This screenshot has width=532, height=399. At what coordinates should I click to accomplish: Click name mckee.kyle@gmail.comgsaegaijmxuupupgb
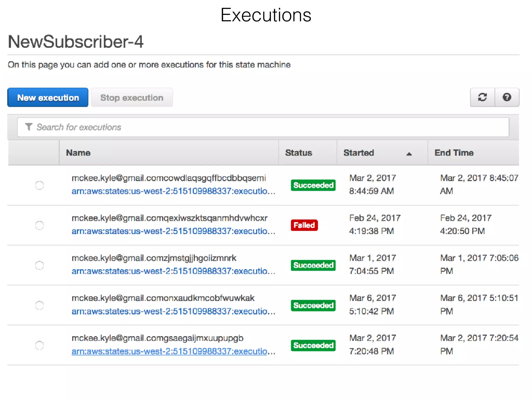click(x=158, y=338)
